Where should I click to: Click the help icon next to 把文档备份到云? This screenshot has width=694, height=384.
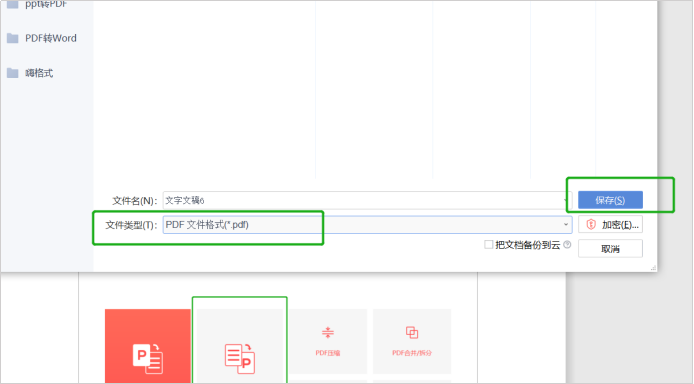click(x=567, y=244)
